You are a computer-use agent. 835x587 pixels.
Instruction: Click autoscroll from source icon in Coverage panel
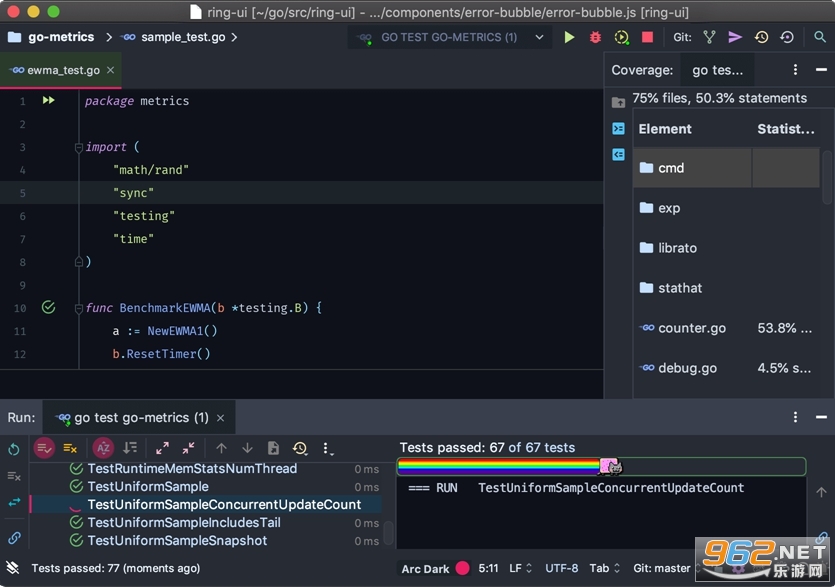(x=618, y=154)
